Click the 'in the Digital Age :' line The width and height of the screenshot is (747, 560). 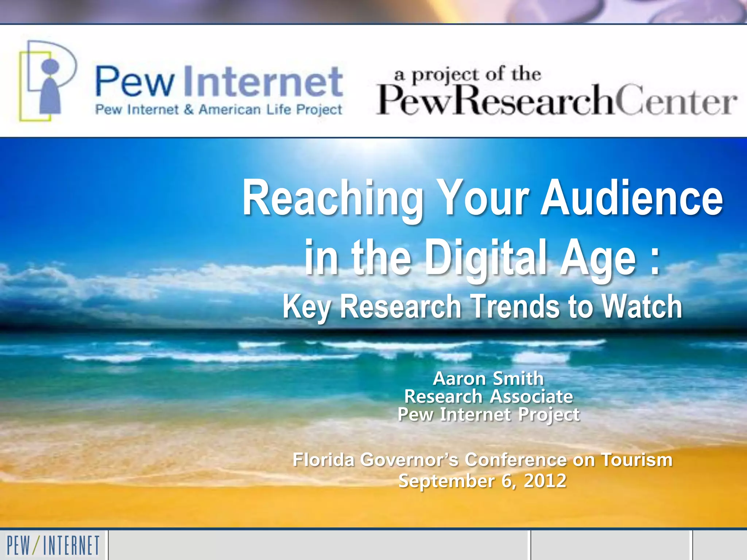(x=482, y=257)
